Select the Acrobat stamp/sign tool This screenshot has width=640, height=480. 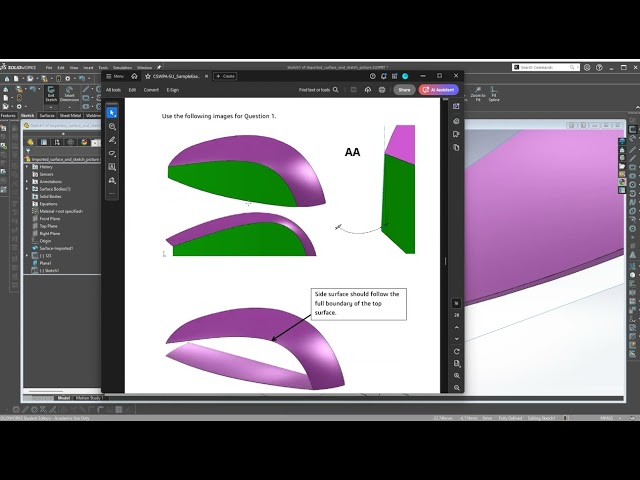point(112,180)
